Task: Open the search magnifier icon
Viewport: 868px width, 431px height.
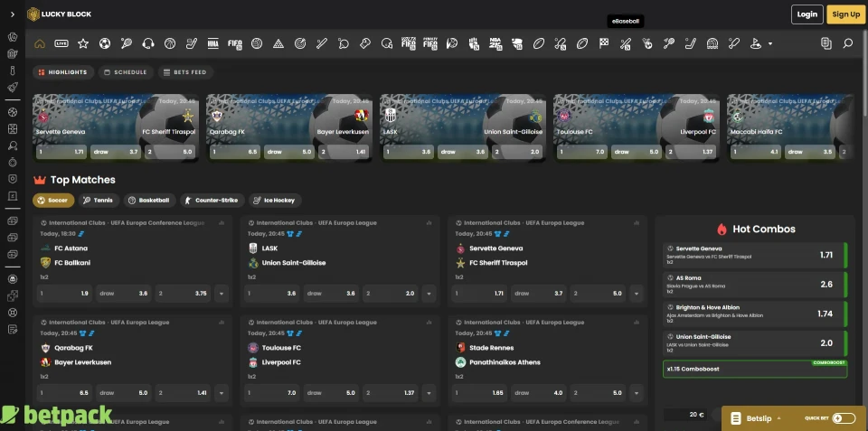Action: [x=847, y=43]
